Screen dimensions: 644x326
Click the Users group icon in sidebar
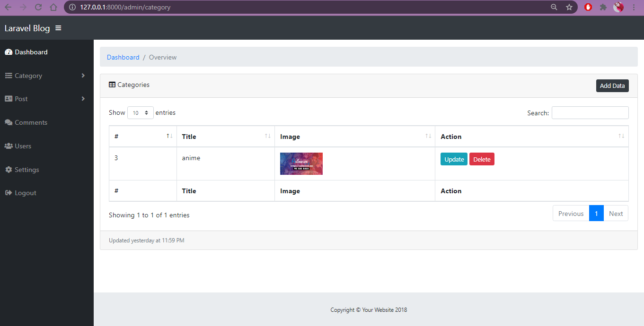8,146
